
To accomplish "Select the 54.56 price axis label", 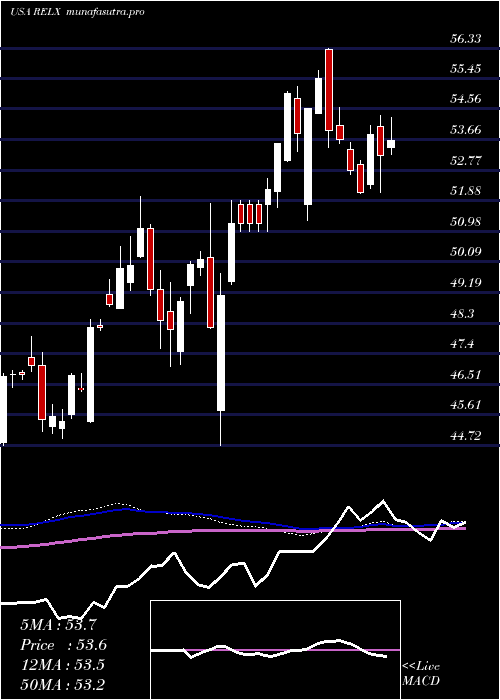I will pyautogui.click(x=465, y=100).
